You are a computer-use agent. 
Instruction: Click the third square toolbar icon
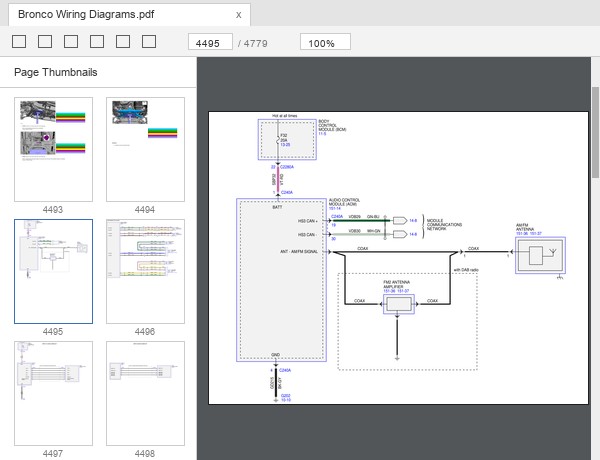click(71, 42)
